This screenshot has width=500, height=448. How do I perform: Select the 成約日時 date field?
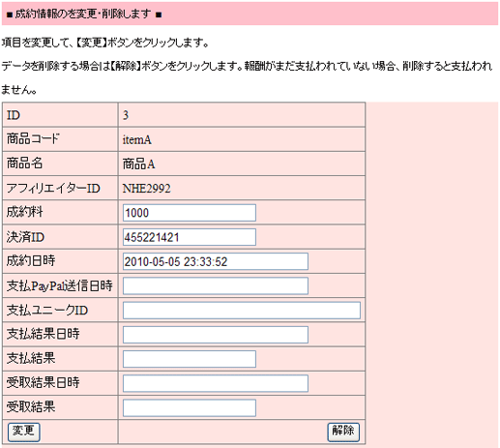216,261
